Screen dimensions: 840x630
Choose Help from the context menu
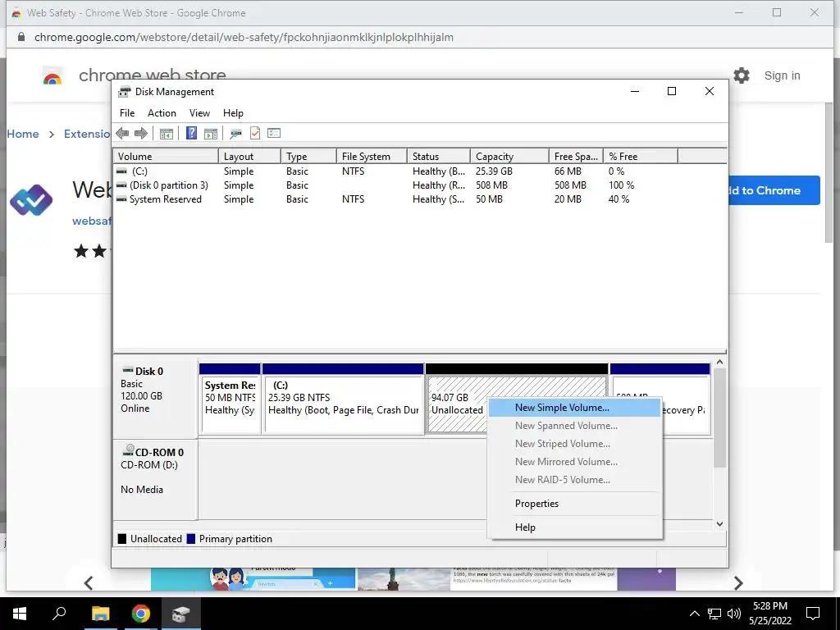tap(575, 527)
